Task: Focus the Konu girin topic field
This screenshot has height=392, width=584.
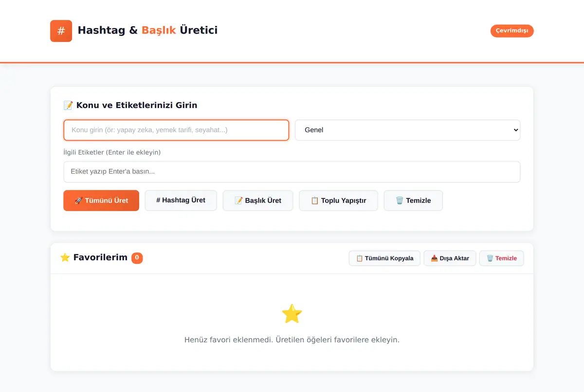Action: click(x=176, y=130)
